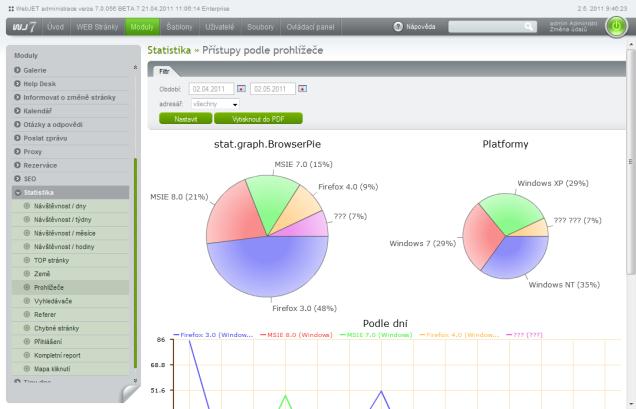The height and width of the screenshot is (409, 636).
Task: Click the page-curl corner of sidebar
Action: 130,394
